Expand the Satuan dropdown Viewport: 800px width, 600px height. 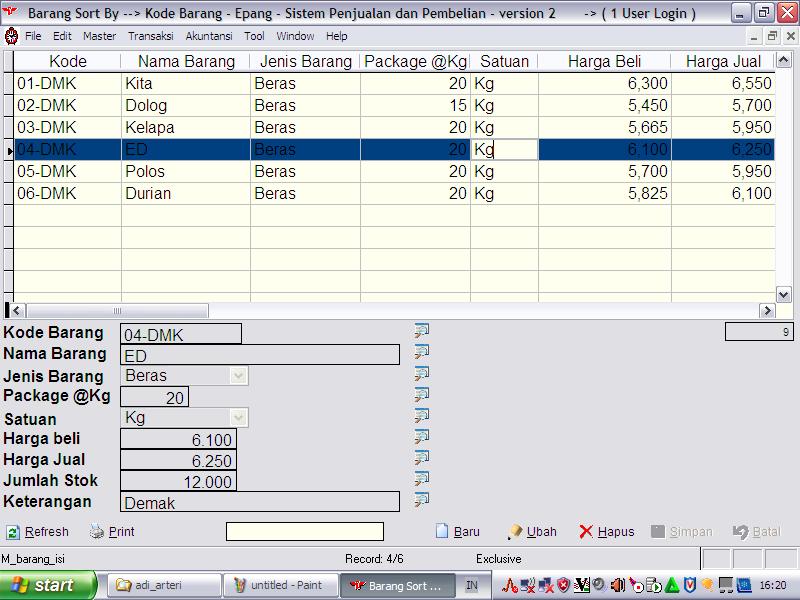coord(238,418)
